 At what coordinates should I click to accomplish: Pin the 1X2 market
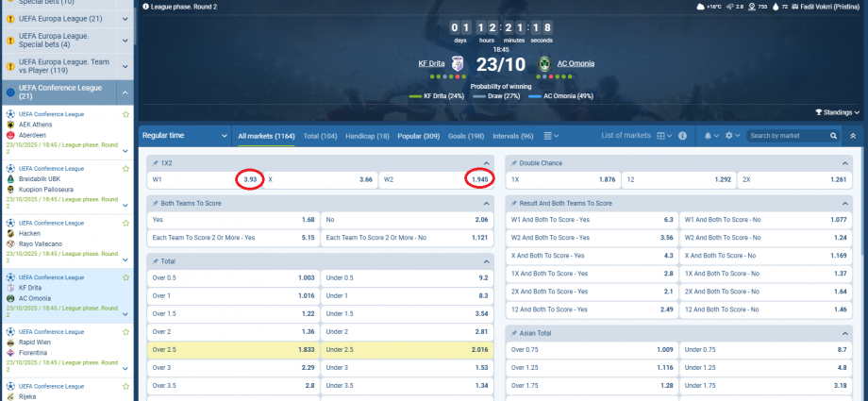tap(156, 163)
